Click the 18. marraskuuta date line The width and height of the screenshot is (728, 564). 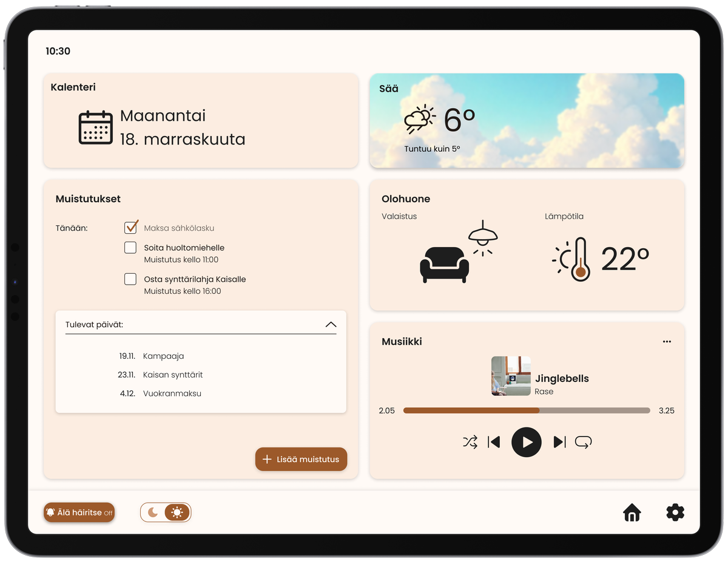[183, 139]
